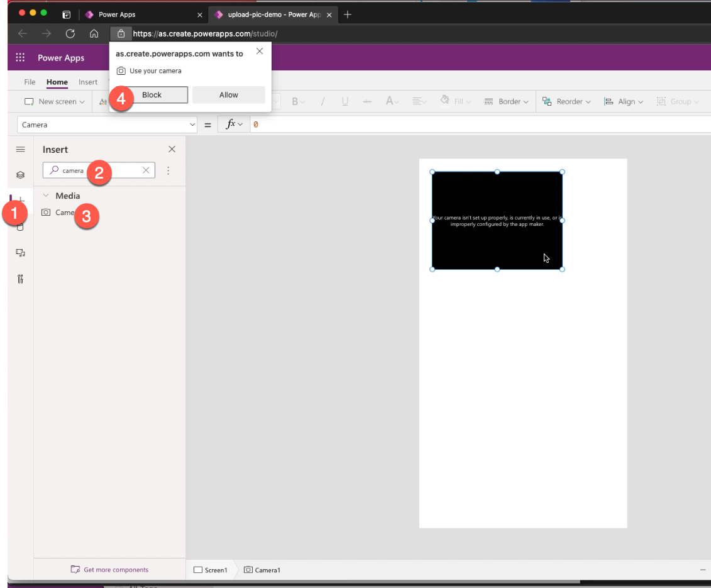Open the Power Apps app launcher waffle
This screenshot has height=588, width=711.
[20, 58]
